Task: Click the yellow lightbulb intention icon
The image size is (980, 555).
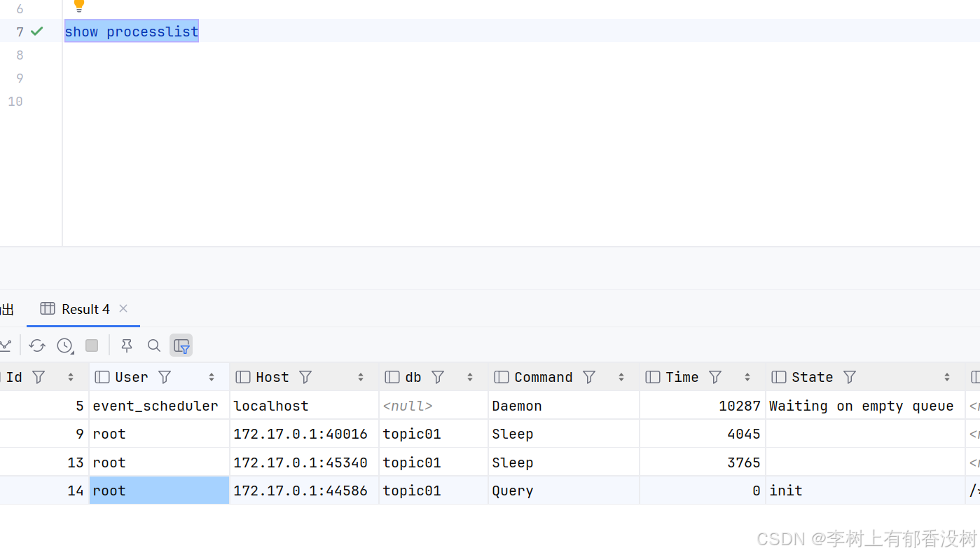Action: [79, 6]
